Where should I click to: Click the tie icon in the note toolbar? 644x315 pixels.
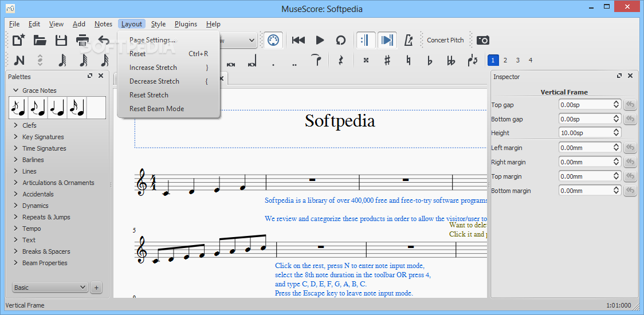(316, 60)
